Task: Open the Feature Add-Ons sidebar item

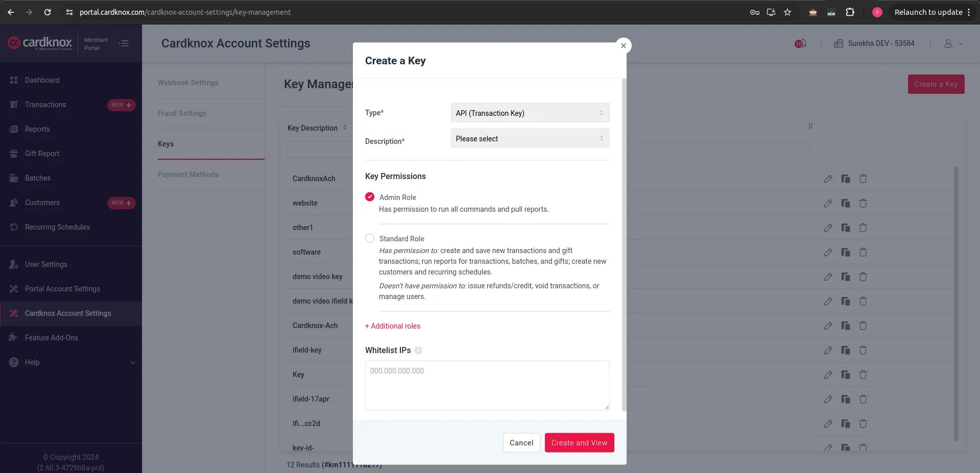Action: pyautogui.click(x=51, y=338)
